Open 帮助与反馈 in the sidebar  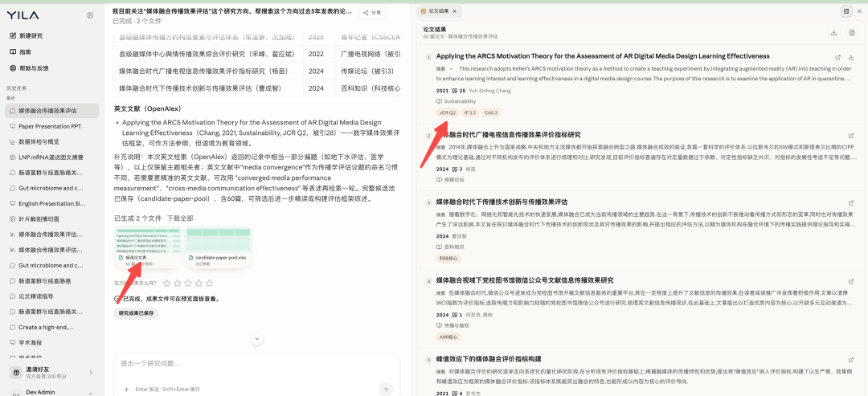pos(29,68)
